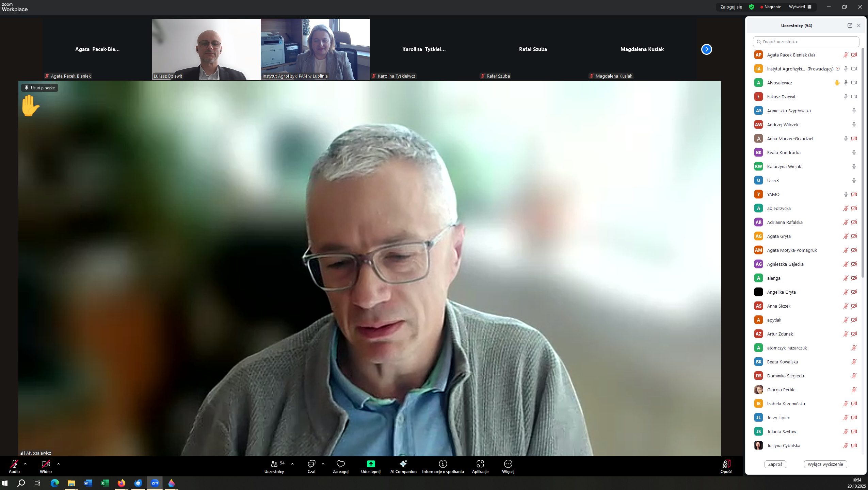Unmute microphone with the Audio button

click(14, 464)
